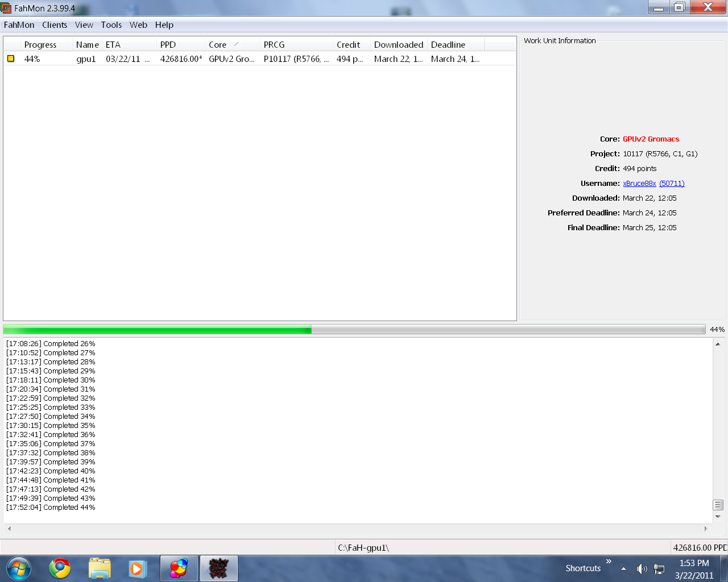
Task: Open the network tray icon
Action: 659,569
